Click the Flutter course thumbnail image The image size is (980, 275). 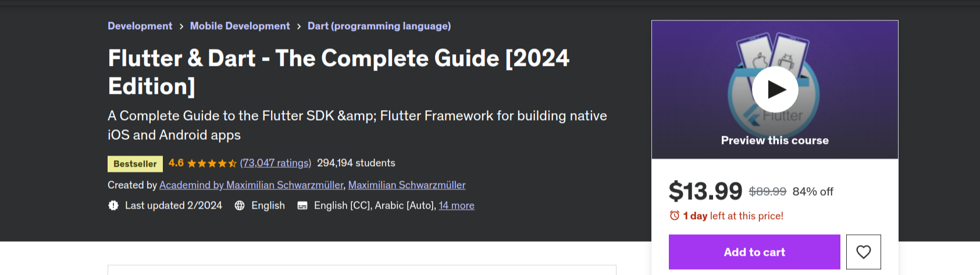click(x=775, y=89)
